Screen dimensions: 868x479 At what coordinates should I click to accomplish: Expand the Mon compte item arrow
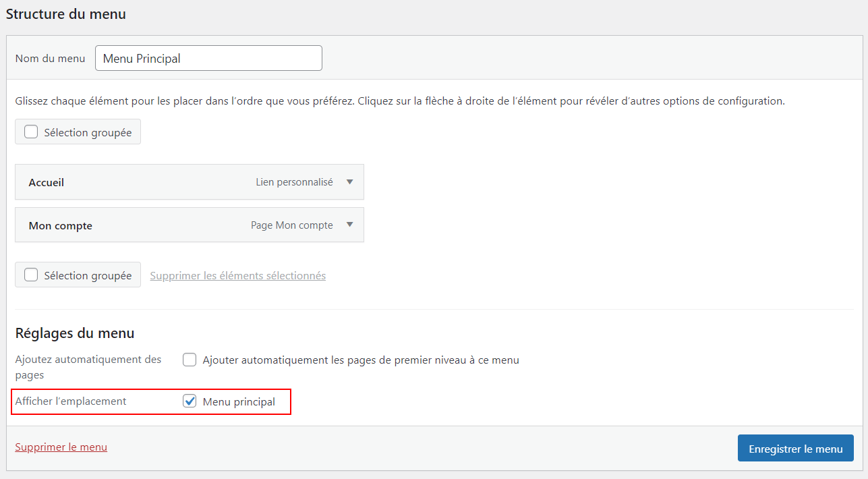pos(349,225)
